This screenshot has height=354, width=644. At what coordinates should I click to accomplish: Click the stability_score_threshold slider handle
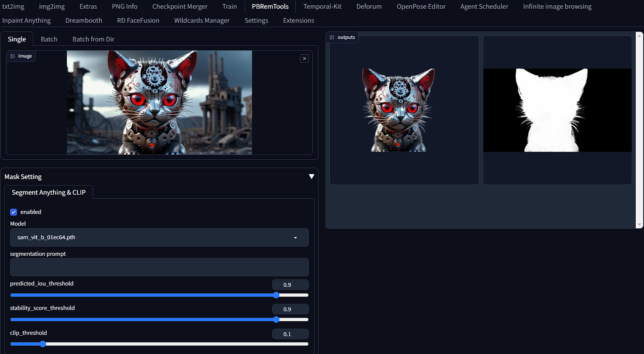tap(276, 320)
